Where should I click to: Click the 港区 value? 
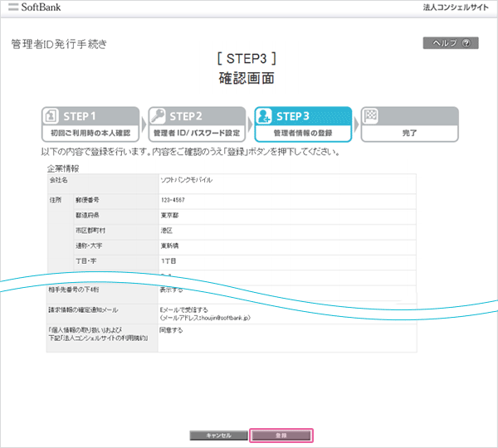coord(167,231)
